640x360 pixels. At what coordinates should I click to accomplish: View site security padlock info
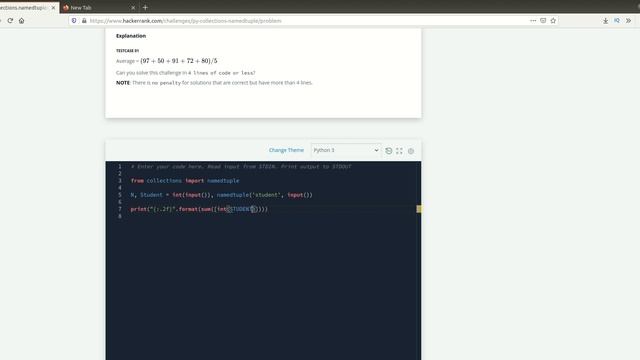coord(84,20)
